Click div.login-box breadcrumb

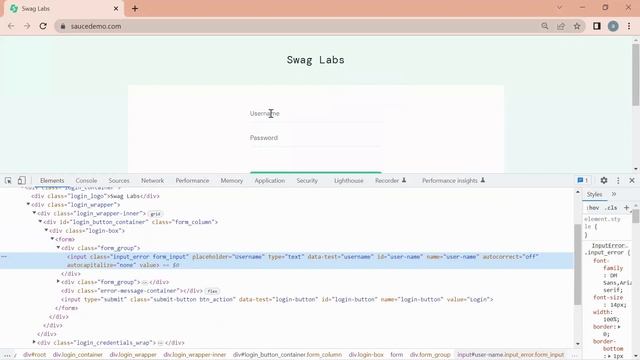click(x=366, y=355)
